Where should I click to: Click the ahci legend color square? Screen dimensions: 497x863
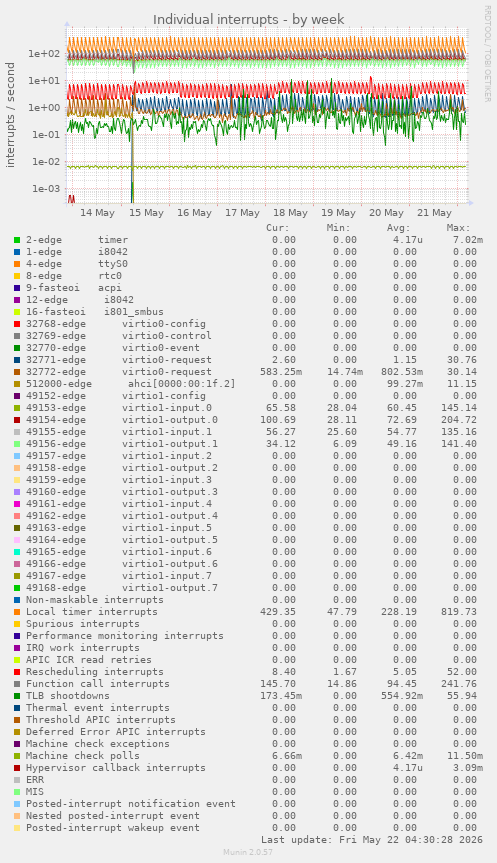17,384
